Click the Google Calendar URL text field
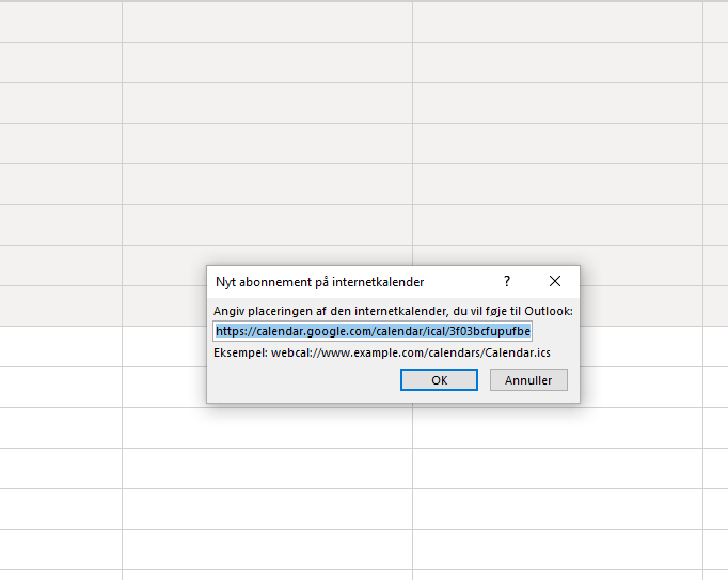 (x=373, y=331)
